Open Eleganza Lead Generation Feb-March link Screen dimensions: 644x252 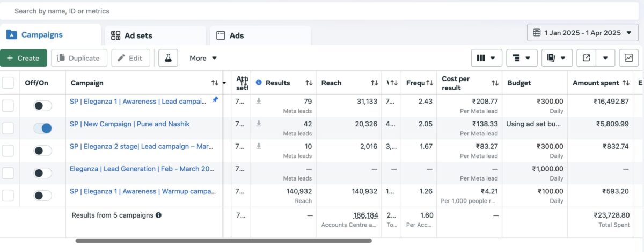coord(142,169)
